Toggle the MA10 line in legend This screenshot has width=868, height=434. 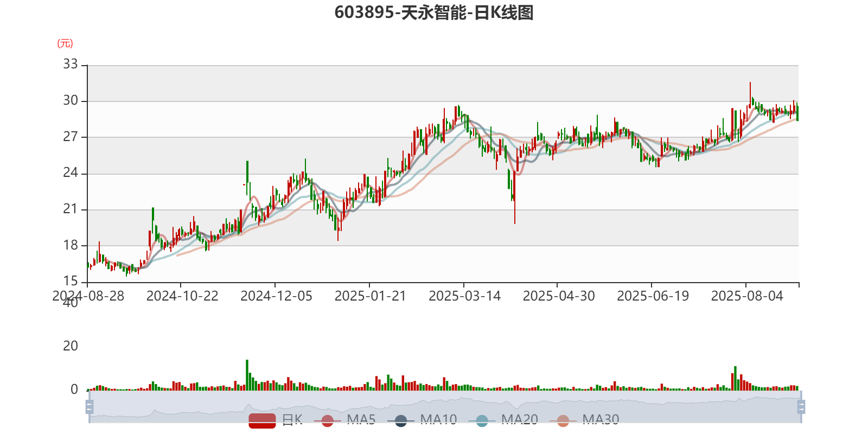(422, 420)
